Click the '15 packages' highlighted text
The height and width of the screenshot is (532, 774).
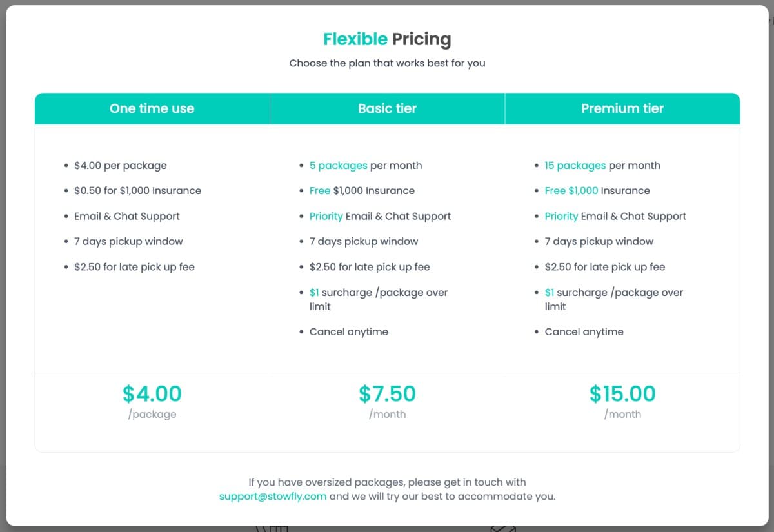tap(575, 166)
